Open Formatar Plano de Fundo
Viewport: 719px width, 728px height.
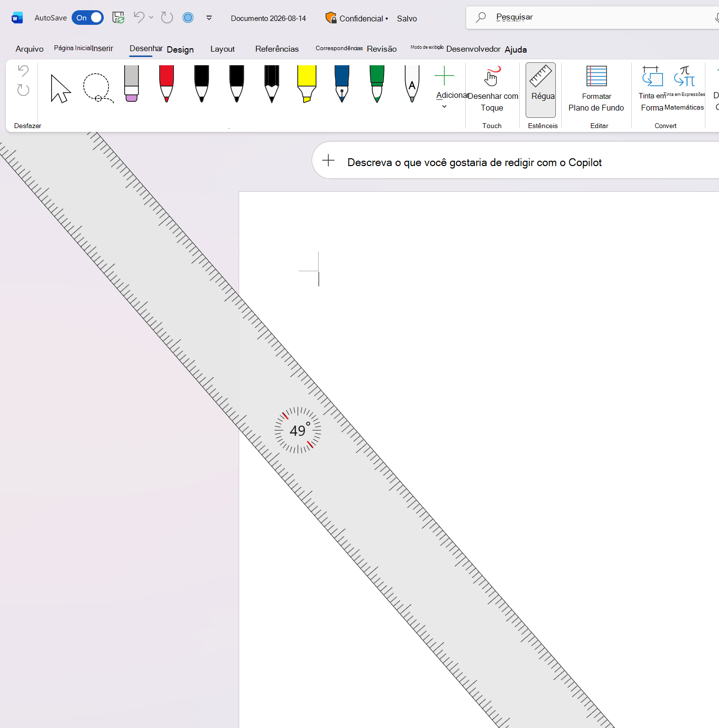[x=596, y=89]
